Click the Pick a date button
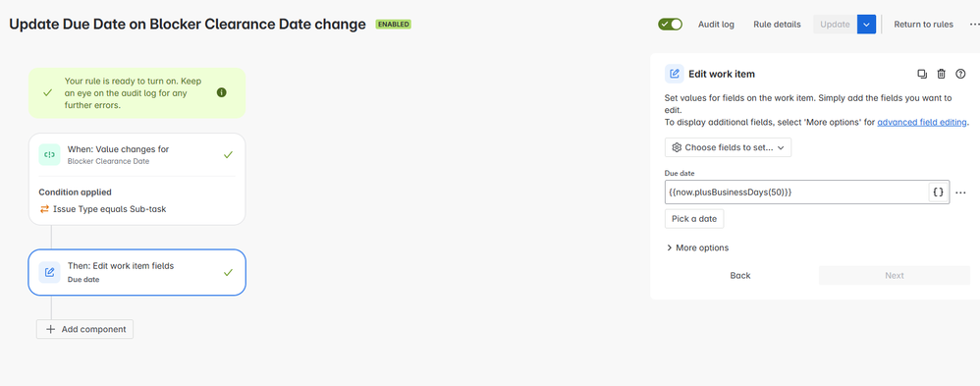The height and width of the screenshot is (386, 980). (x=694, y=219)
